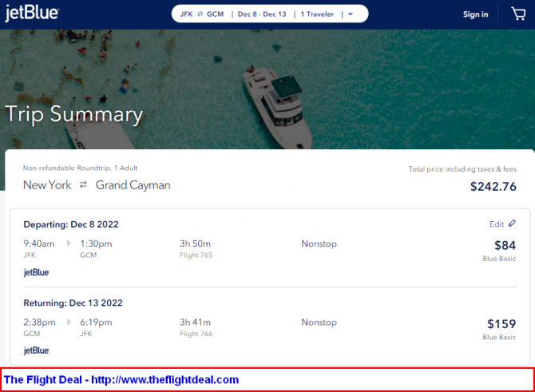Click arrows icon between New York and Grand Cayman

[83, 185]
